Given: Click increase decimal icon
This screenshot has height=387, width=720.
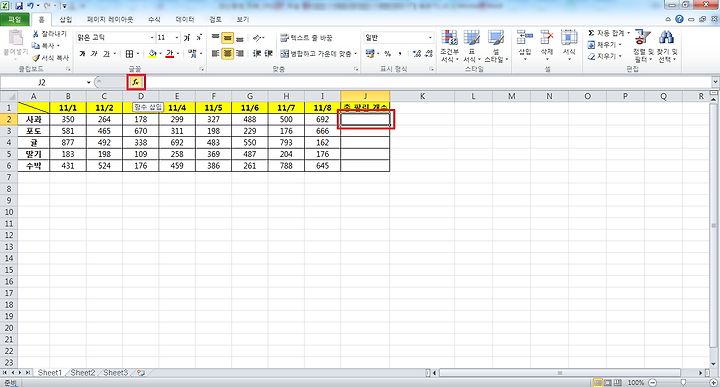Looking at the screenshot, I should click(417, 54).
